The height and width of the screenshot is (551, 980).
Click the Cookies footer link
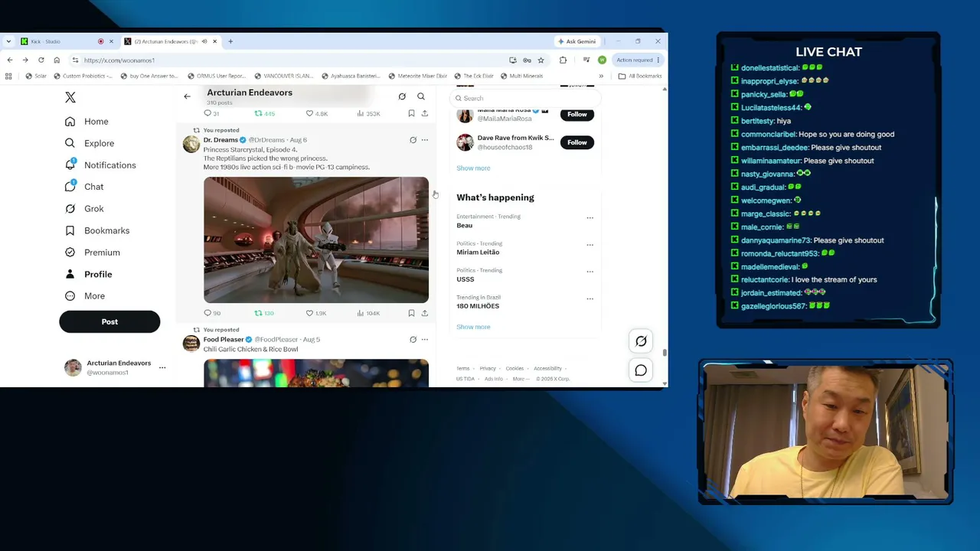pyautogui.click(x=514, y=369)
